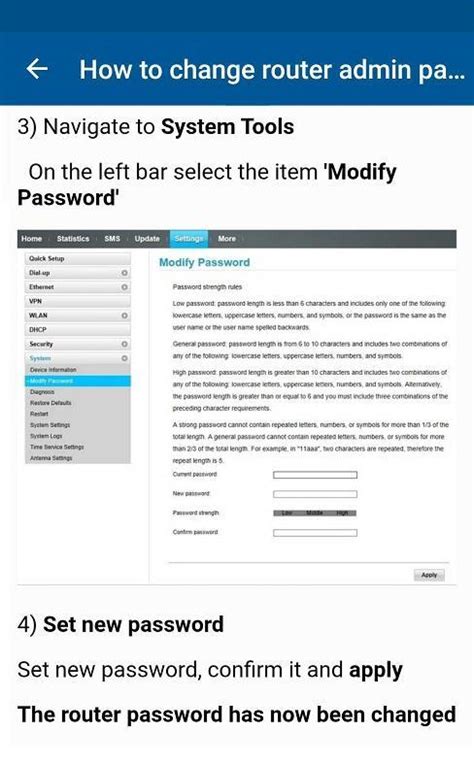The width and height of the screenshot is (474, 765).
Task: Switch to the Statistics tab
Action: tap(73, 239)
